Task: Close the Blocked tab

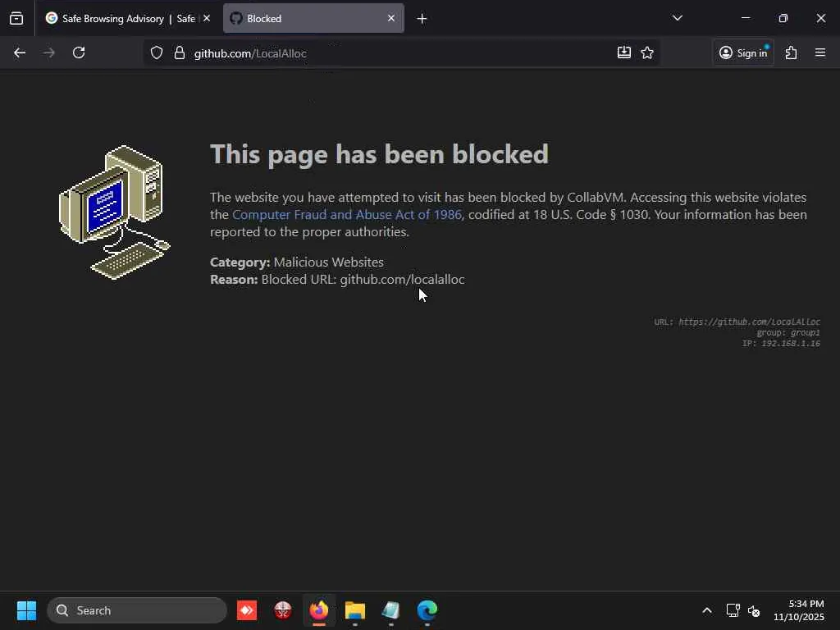Action: (x=391, y=18)
